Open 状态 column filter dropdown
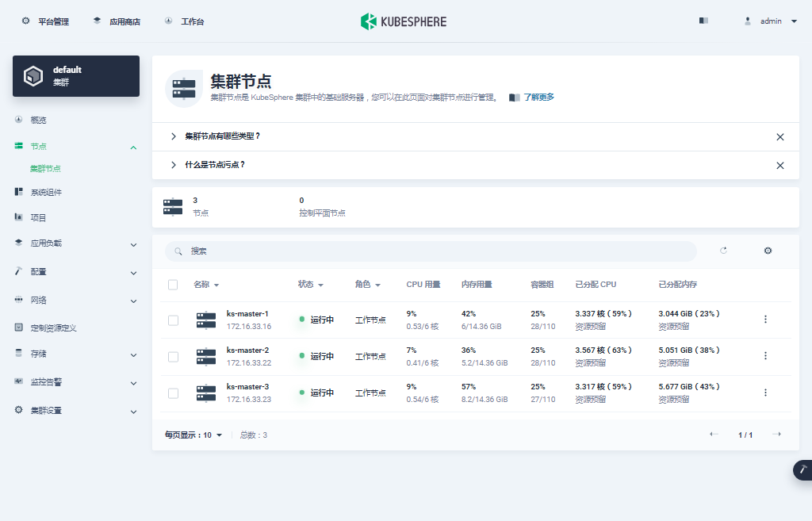The image size is (812, 521). [310, 285]
